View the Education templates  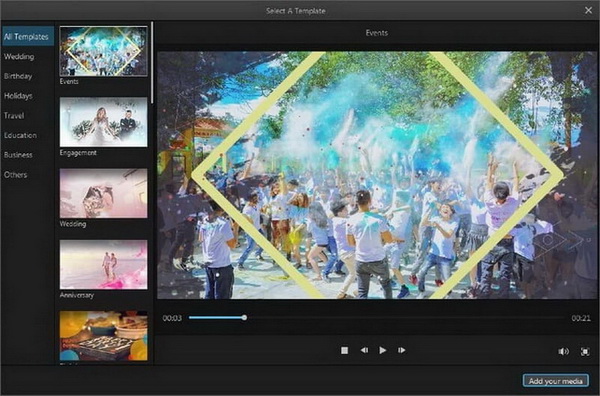click(20, 135)
